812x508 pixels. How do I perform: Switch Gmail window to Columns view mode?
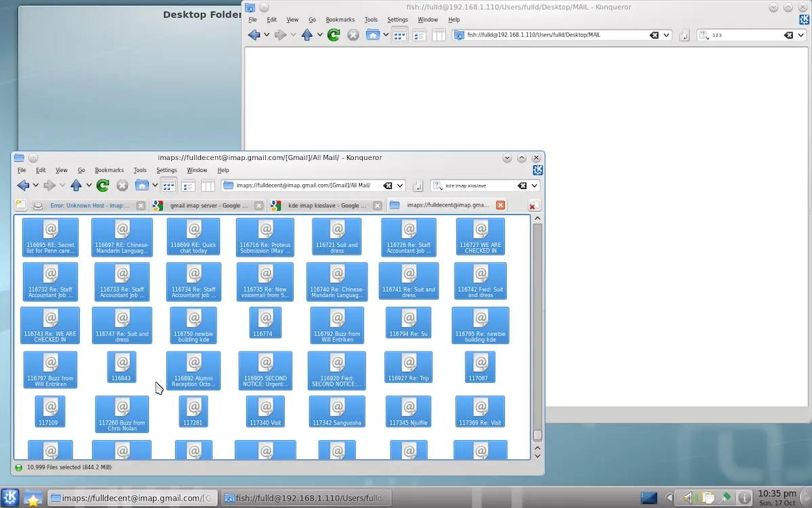pos(208,186)
